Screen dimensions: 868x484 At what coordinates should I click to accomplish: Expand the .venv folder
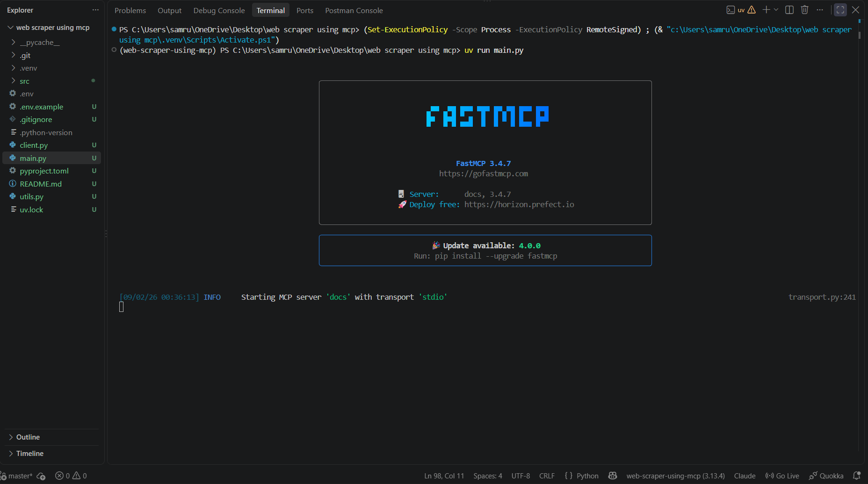coord(52,68)
